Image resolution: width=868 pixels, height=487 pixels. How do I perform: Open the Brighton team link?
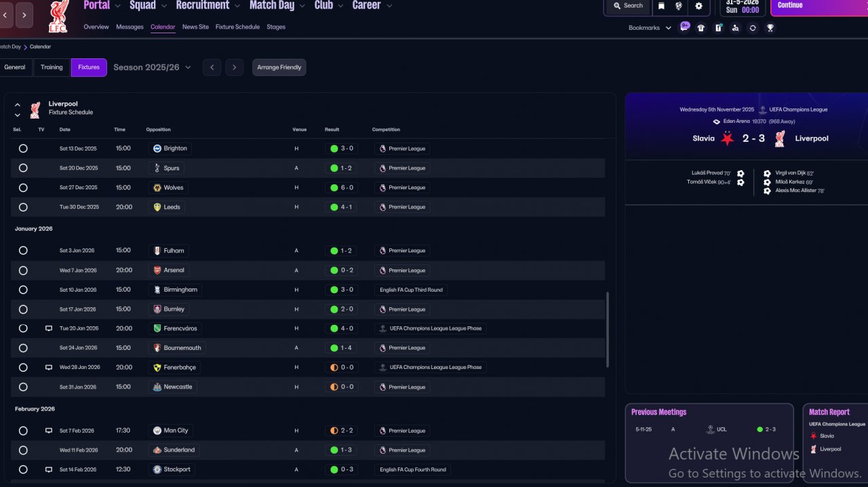tap(170, 149)
